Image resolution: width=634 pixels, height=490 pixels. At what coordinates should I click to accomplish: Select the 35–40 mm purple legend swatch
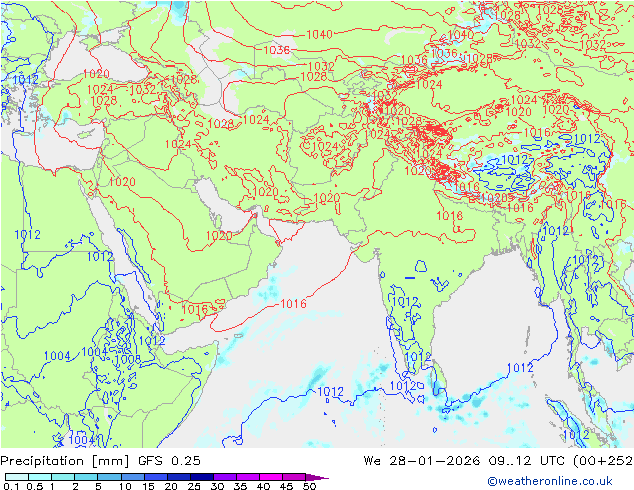(x=247, y=477)
